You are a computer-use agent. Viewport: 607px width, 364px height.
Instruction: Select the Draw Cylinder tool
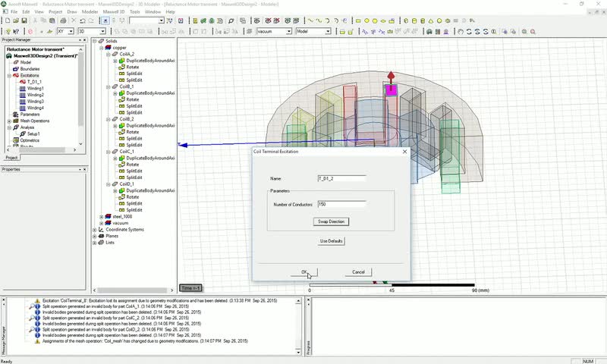[x=414, y=20]
